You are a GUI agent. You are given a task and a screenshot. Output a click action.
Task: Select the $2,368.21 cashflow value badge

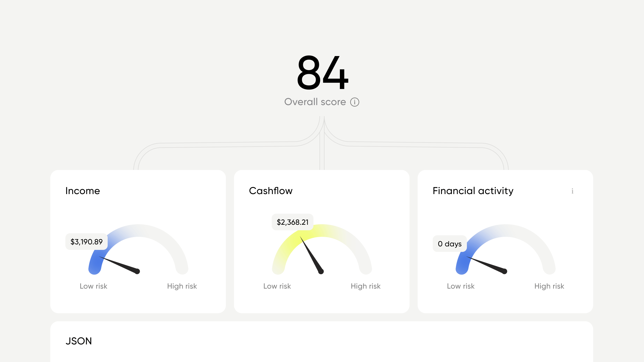click(x=293, y=222)
